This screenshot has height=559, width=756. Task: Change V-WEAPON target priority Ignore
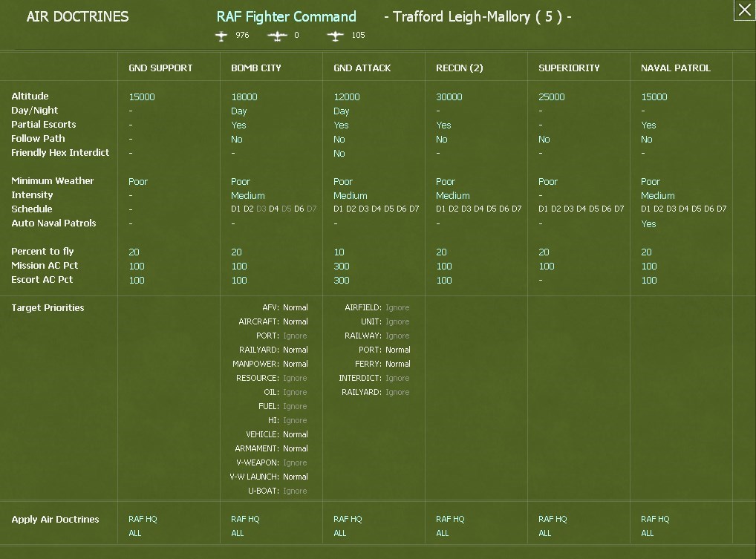(295, 462)
